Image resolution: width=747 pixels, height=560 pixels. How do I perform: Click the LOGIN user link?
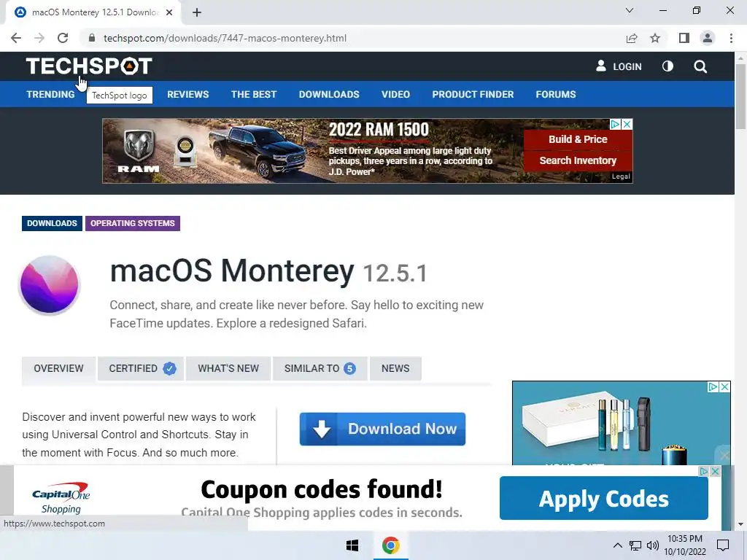[619, 66]
